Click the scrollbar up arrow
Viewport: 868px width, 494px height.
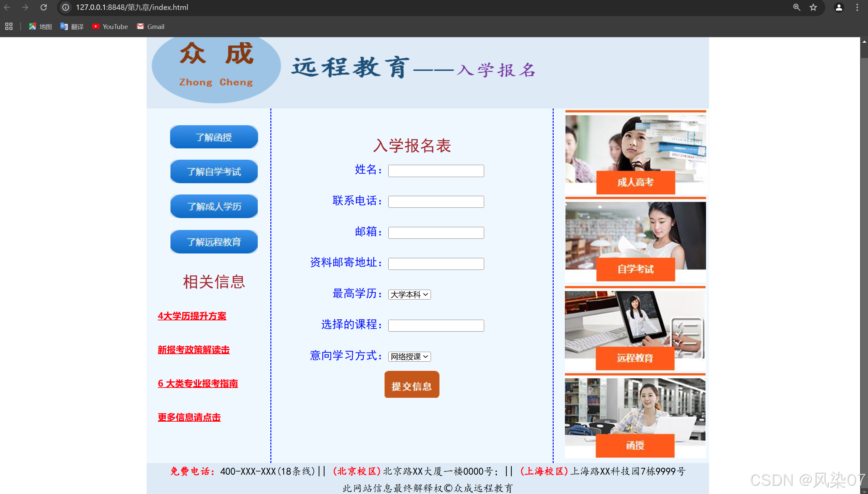pos(864,42)
